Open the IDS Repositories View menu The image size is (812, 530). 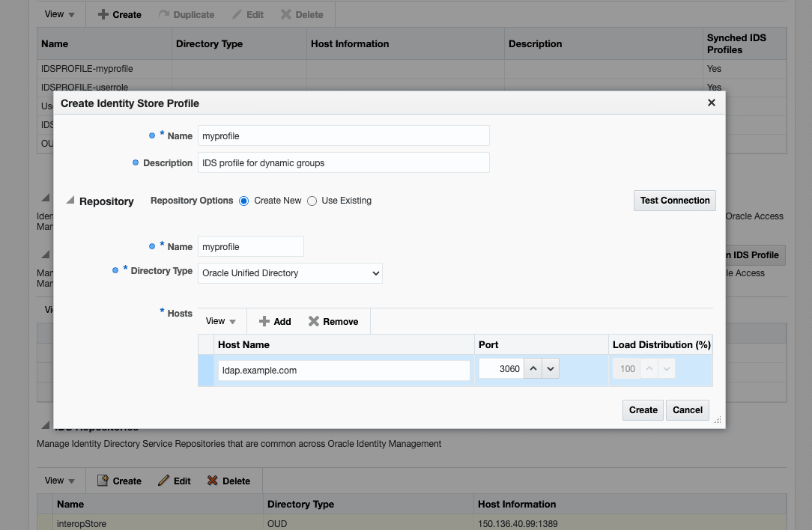pos(60,481)
